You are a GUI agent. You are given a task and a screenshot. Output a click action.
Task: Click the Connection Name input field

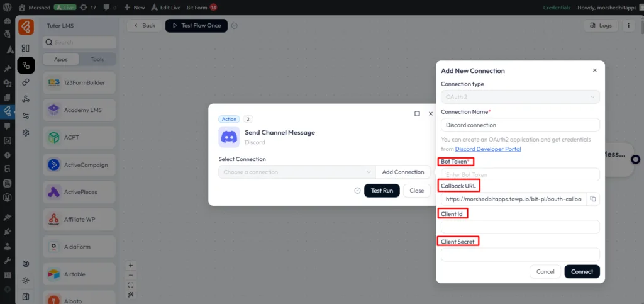[x=520, y=125]
